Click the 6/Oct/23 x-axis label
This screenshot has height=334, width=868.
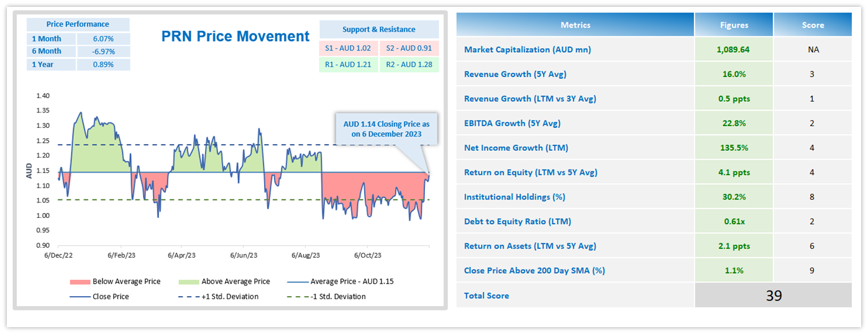pyautogui.click(x=368, y=255)
